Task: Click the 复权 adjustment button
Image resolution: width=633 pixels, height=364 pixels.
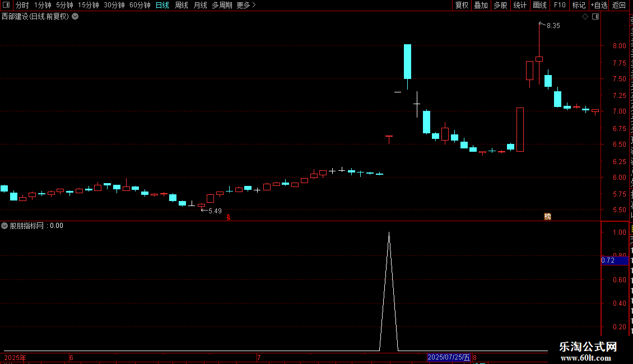Action: tap(462, 5)
